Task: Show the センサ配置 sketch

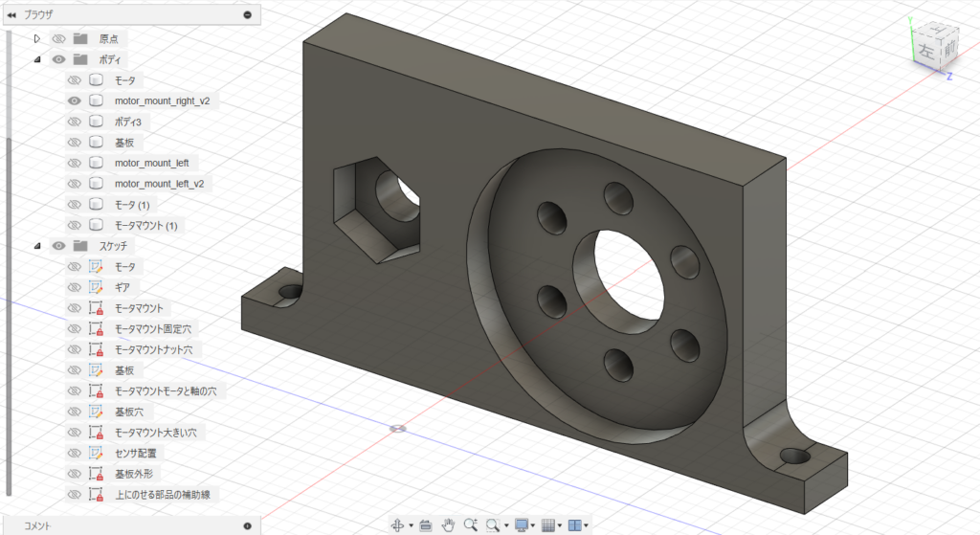Action: click(x=75, y=453)
